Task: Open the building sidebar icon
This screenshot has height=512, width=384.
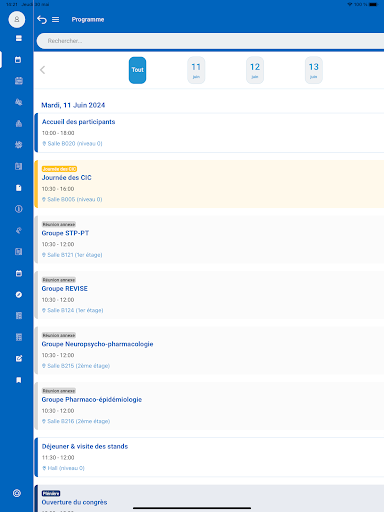Action: tap(19, 124)
